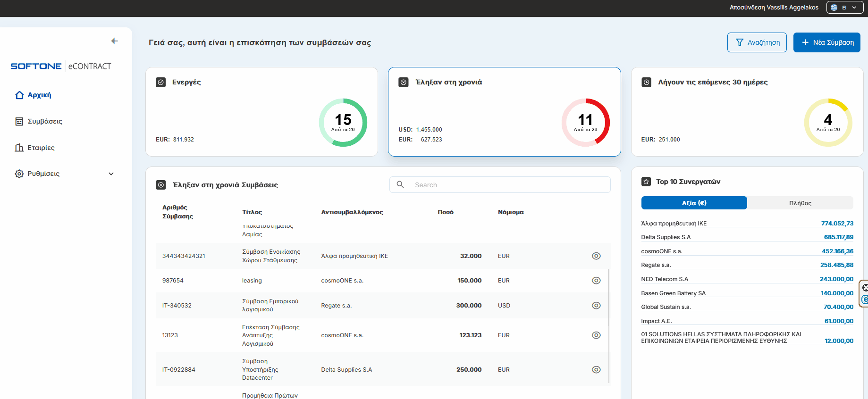This screenshot has width=868, height=399.
Task: Click the Αποσύνδεση logout link
Action: (746, 8)
